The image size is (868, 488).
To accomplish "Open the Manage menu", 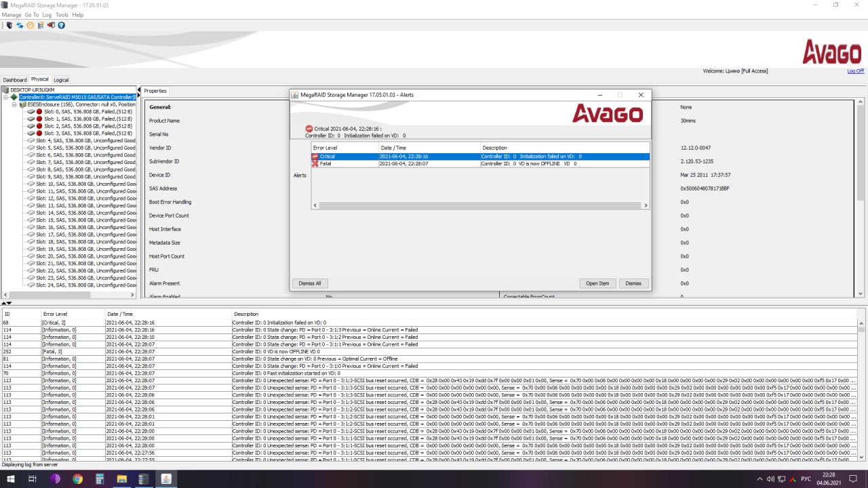I will coord(12,14).
